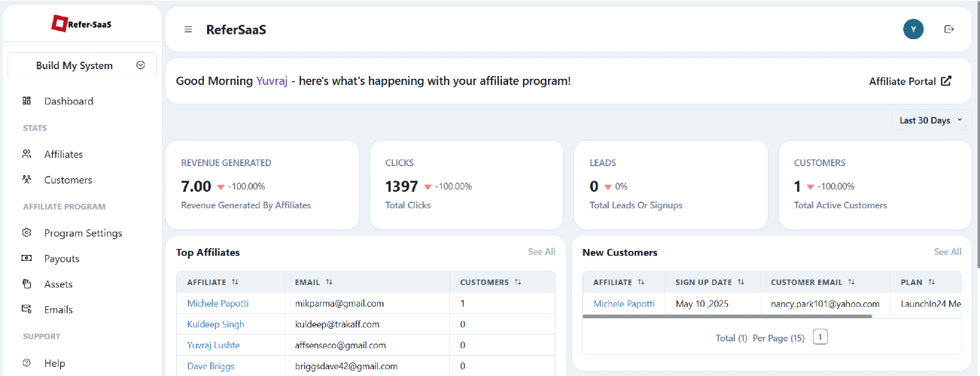
Task: Click the Help question mark icon
Action: 27,363
